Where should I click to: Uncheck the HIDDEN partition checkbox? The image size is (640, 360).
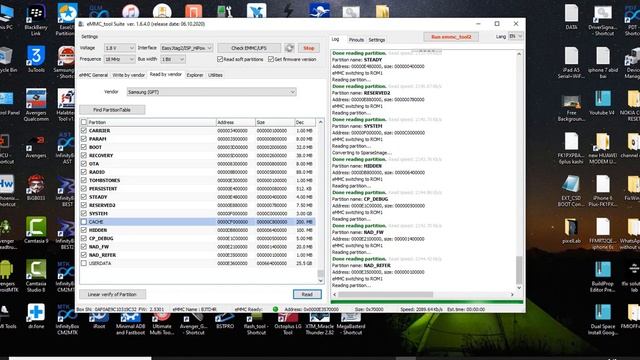coord(84,230)
